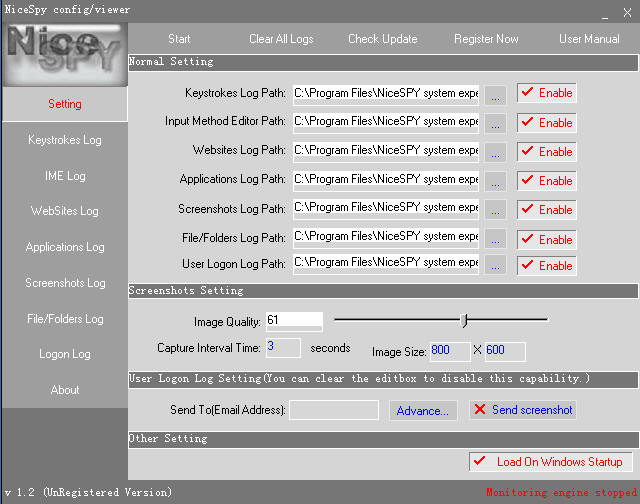Open Advance email settings
Image resolution: width=640 pixels, height=504 pixels.
[x=422, y=411]
